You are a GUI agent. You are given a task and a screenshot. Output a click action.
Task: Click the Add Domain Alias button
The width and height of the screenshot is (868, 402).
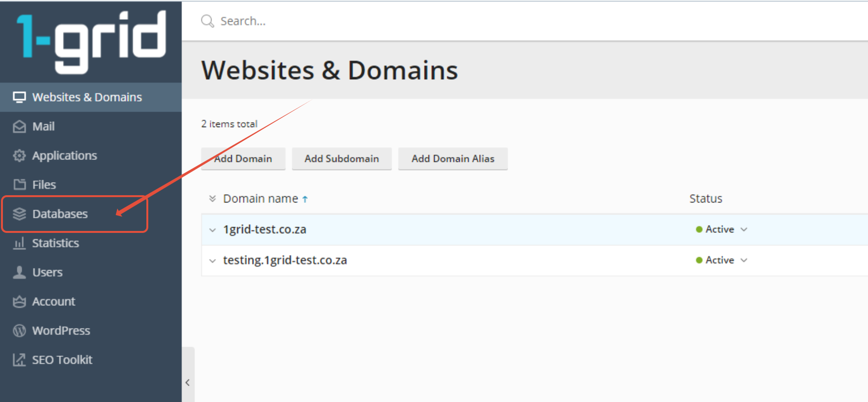(453, 158)
